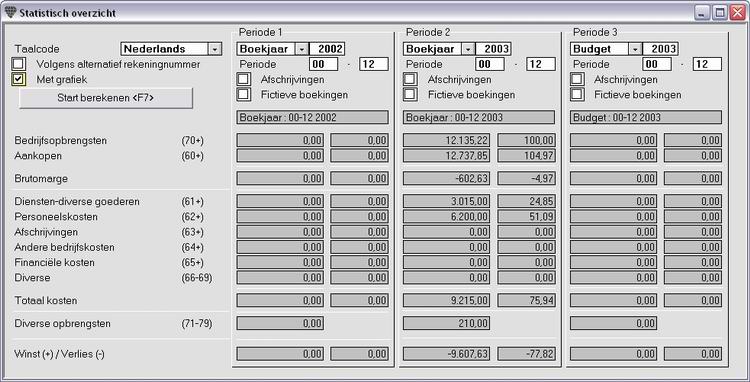Tick Afschrijvingen checkbox in Periode 1
Screen dimensions: 750x382
click(243, 79)
